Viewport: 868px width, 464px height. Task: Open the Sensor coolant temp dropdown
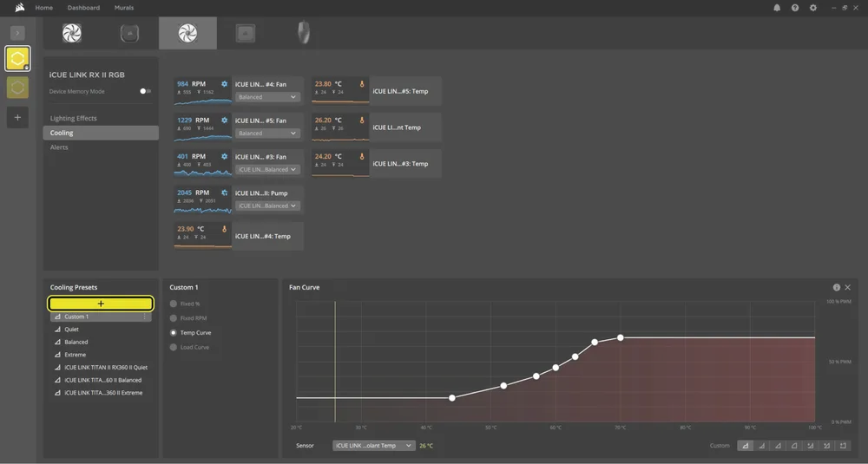coord(373,445)
